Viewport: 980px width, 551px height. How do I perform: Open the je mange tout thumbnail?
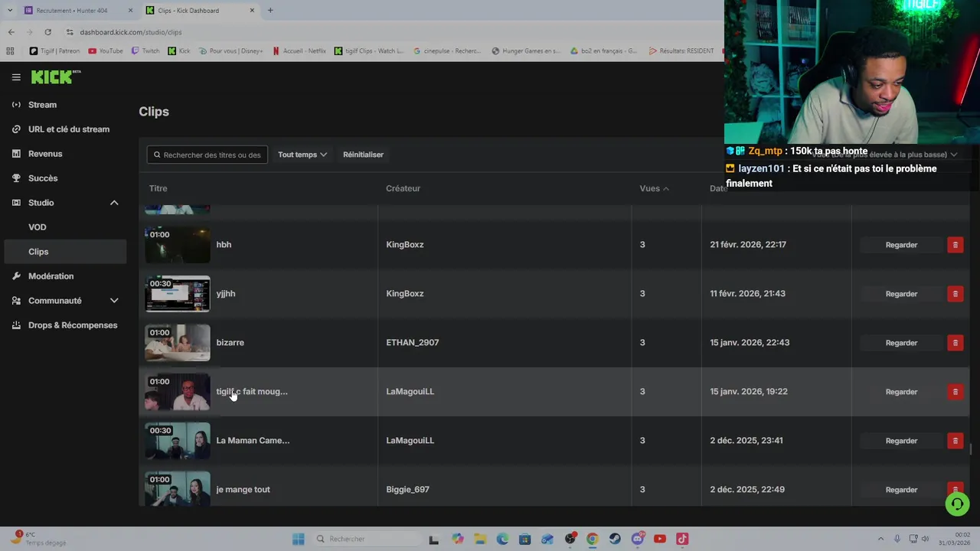pyautogui.click(x=178, y=490)
